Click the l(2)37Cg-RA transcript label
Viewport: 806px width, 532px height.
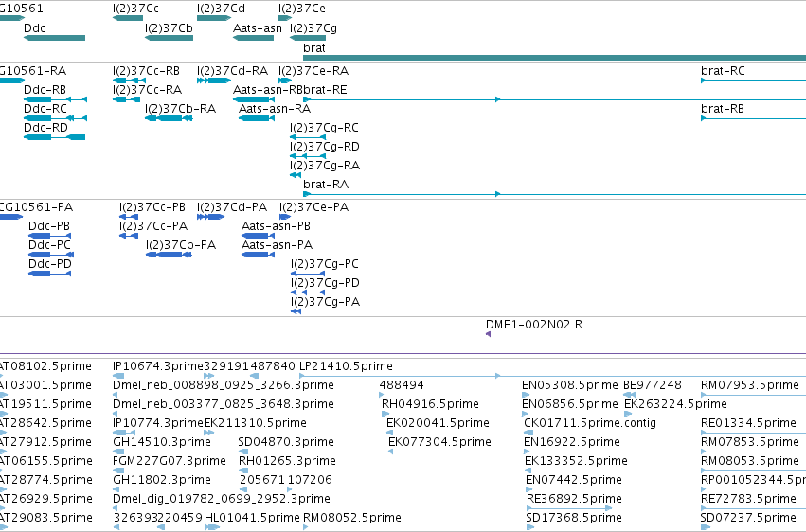[324, 166]
